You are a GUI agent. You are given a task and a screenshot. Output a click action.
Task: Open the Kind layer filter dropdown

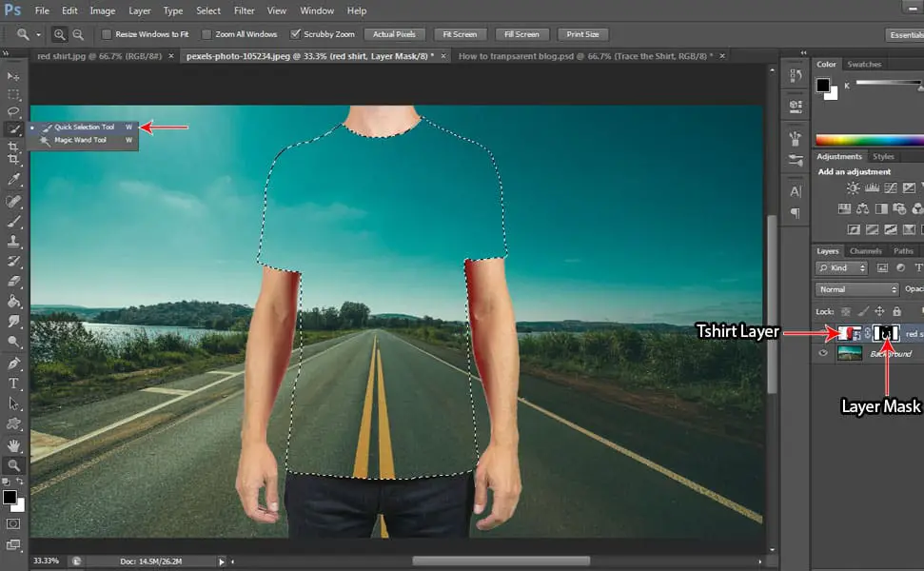click(x=841, y=267)
